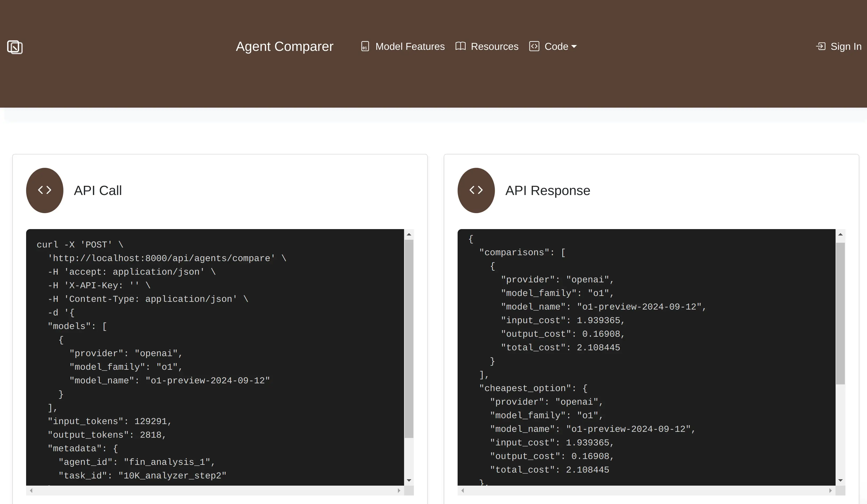The width and height of the screenshot is (867, 504).
Task: Click the API Response scroll left arrow
Action: [x=463, y=490]
